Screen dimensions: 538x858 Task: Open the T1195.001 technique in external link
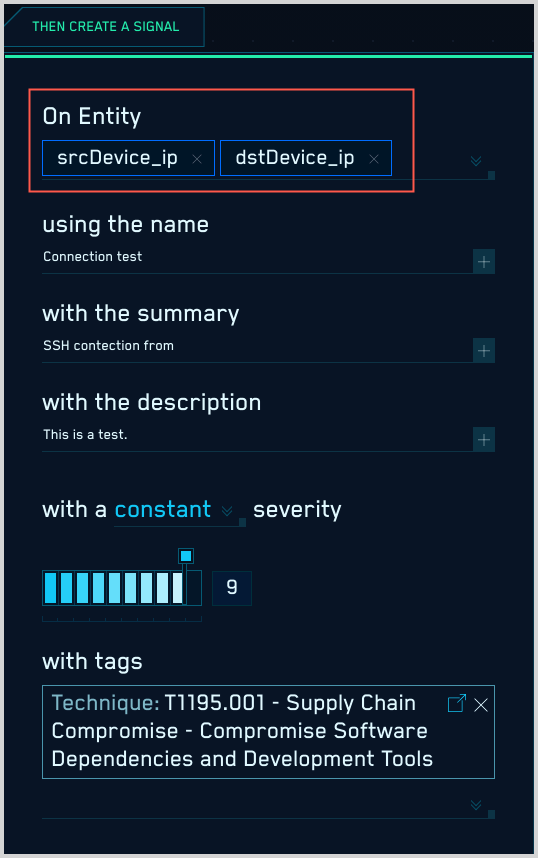[x=456, y=703]
